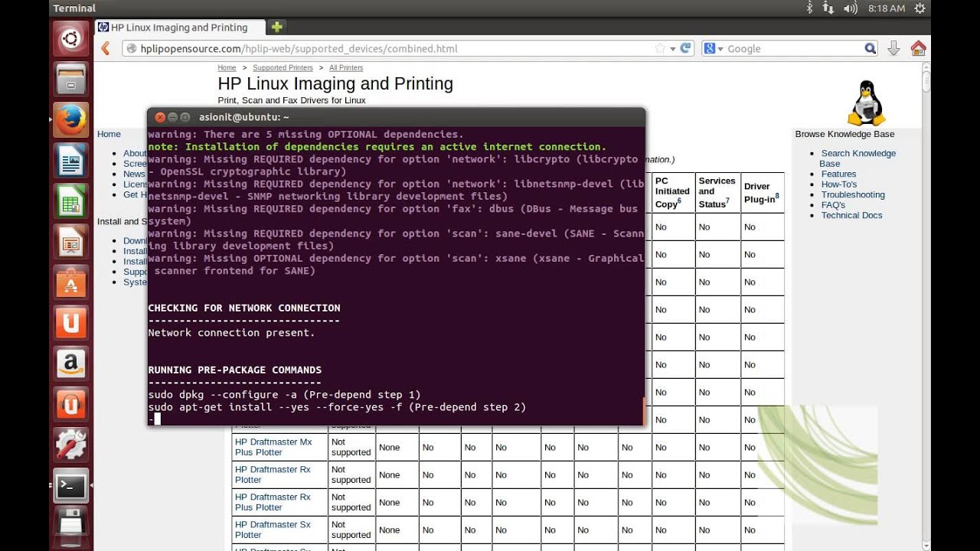Open Search Knowledge Base link
This screenshot has height=551, width=980.
[x=857, y=158]
